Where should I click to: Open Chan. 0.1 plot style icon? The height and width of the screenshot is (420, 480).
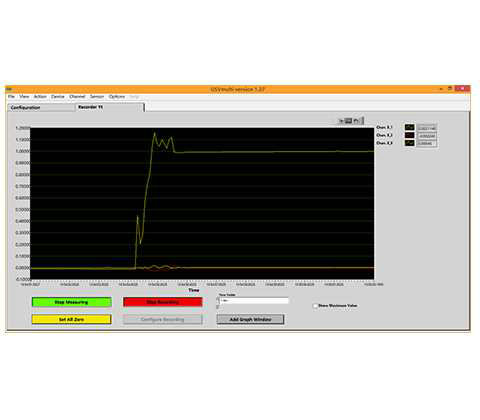pos(410,128)
